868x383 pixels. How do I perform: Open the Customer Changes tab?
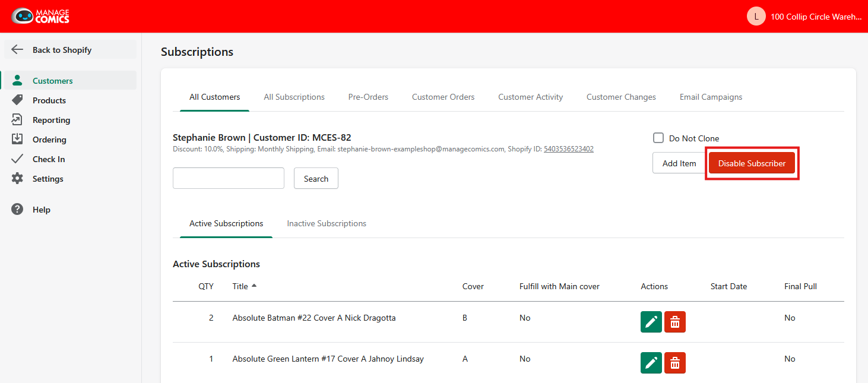pos(621,97)
